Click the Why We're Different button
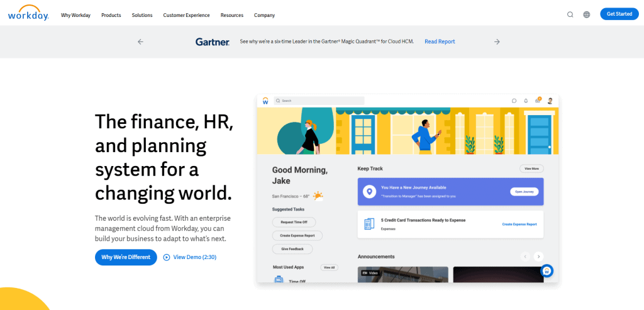The width and height of the screenshot is (644, 310). pos(126,257)
